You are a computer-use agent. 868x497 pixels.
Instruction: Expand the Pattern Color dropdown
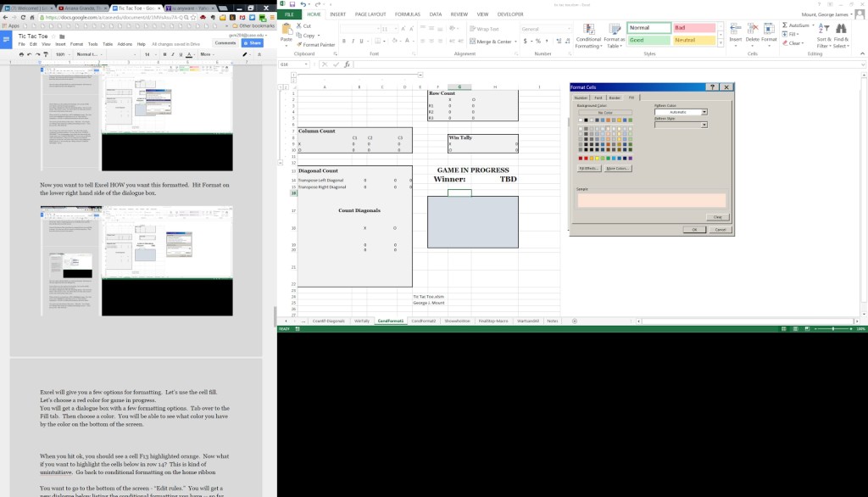[704, 112]
